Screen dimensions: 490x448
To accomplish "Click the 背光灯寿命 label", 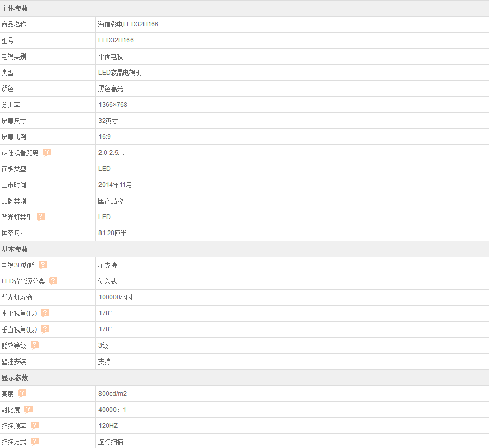I will pos(17,297).
